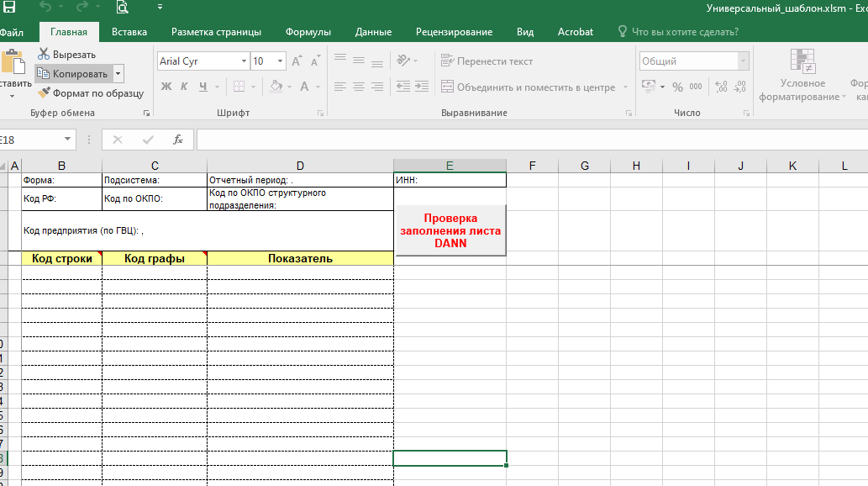The image size is (868, 486).
Task: Open the Arial Cyr font name dropdown
Action: point(244,61)
